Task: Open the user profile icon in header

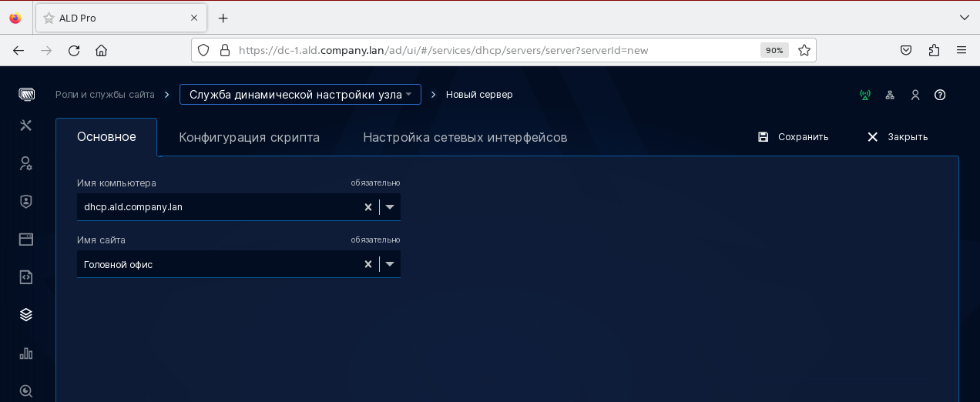Action: click(x=915, y=95)
